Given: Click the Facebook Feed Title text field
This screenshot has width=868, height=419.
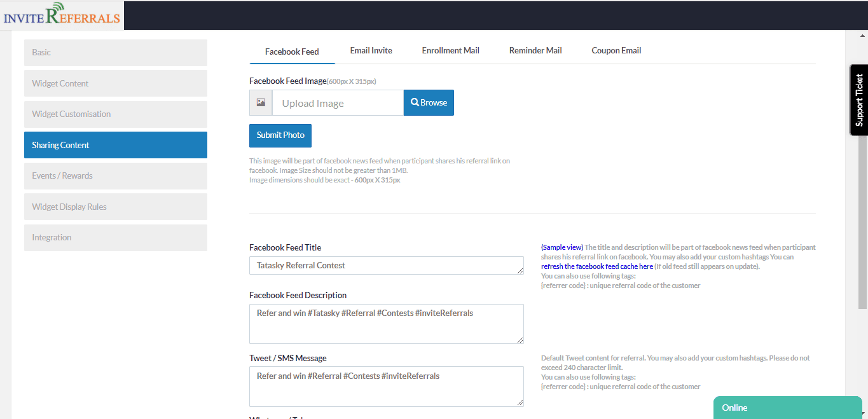Looking at the screenshot, I should [x=386, y=266].
